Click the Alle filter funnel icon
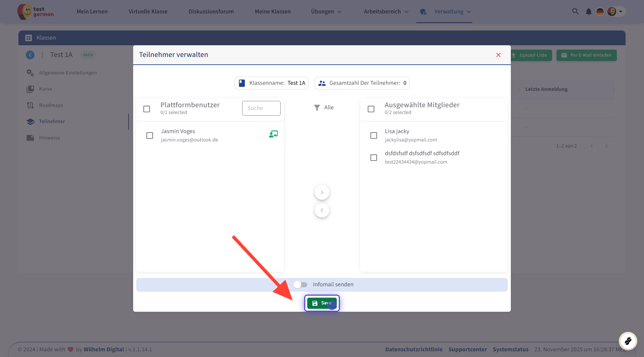 (x=317, y=108)
